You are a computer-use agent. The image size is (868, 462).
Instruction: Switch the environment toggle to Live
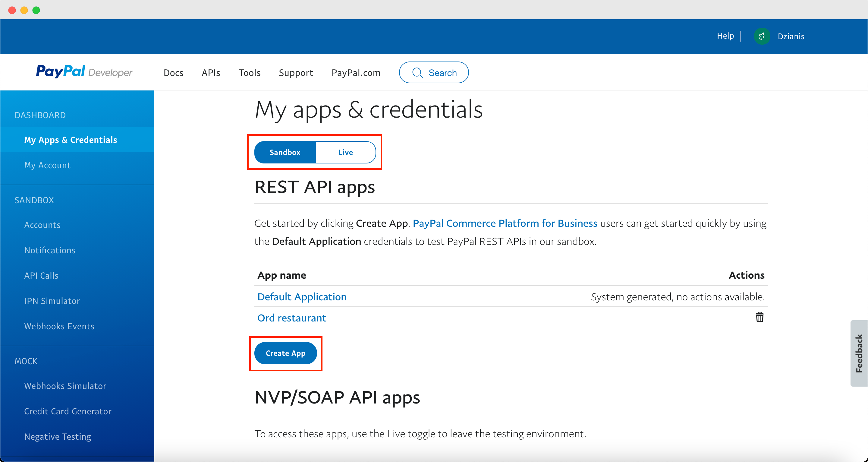(x=345, y=152)
